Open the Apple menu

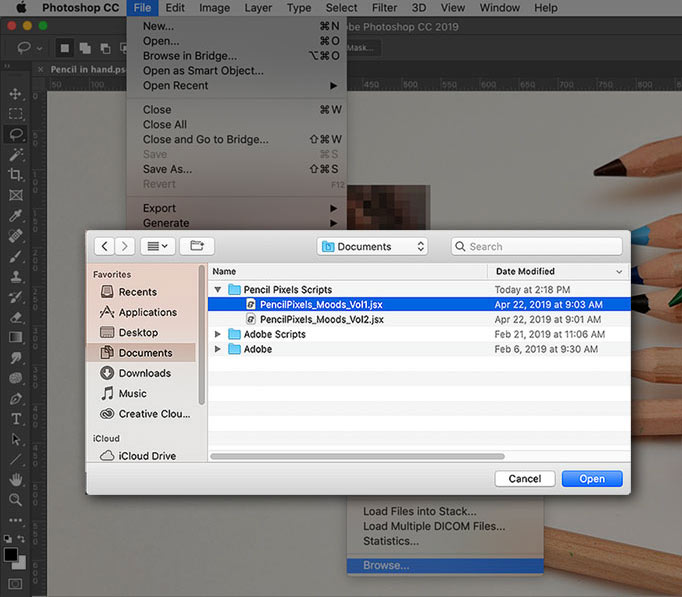tap(21, 8)
